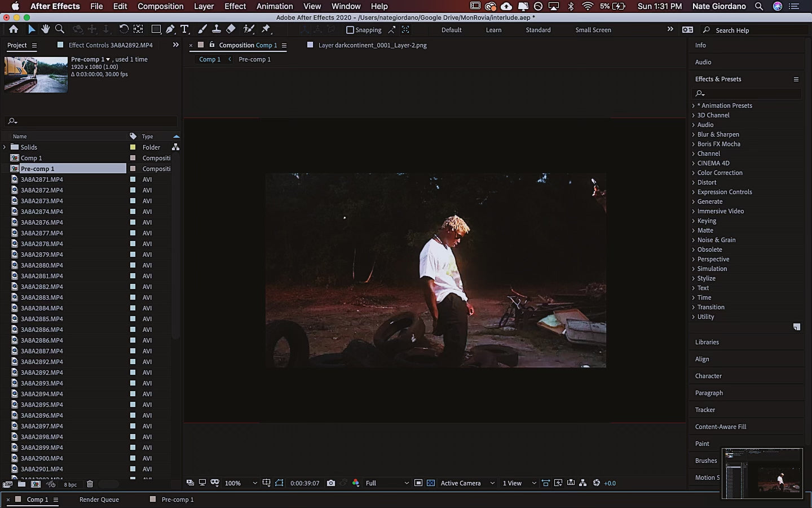Create a new folder in Project panel

pyautogui.click(x=21, y=484)
